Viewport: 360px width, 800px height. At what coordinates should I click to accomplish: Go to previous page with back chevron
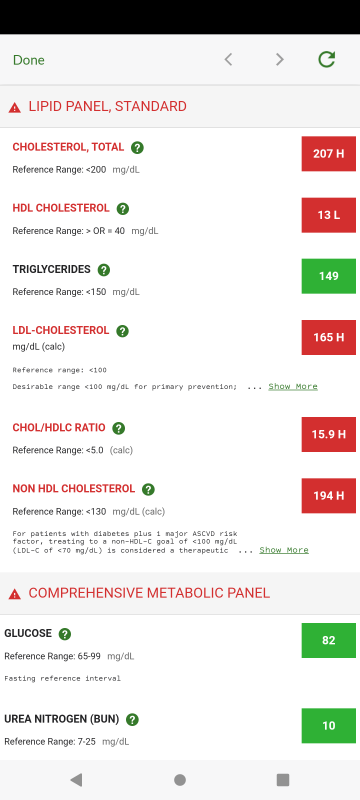point(228,60)
